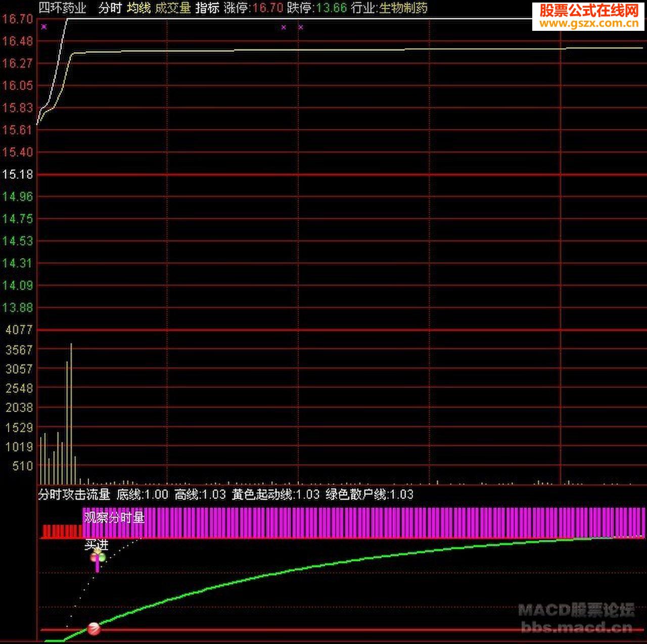The image size is (647, 644).
Task: Click the 2038 volume axis label
Action: coord(19,407)
